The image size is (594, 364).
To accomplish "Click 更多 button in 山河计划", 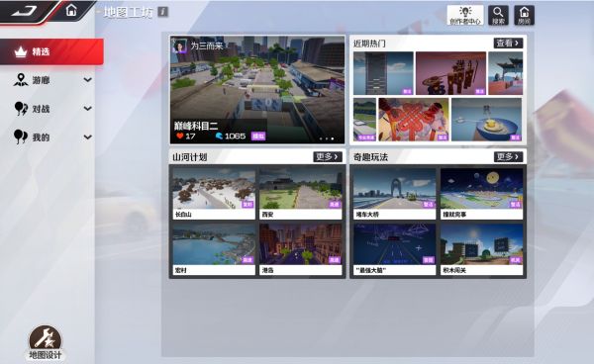I will (x=328, y=156).
